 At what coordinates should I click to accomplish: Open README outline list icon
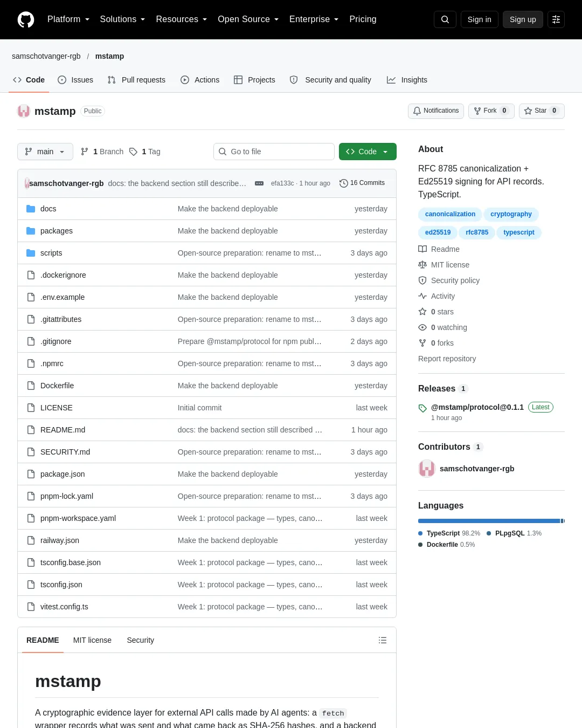click(x=383, y=640)
